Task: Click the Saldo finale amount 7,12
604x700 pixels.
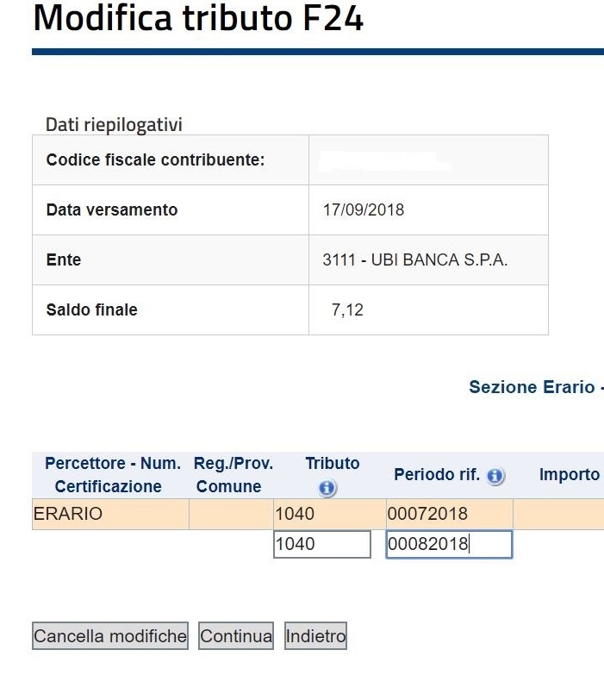Action: click(347, 309)
